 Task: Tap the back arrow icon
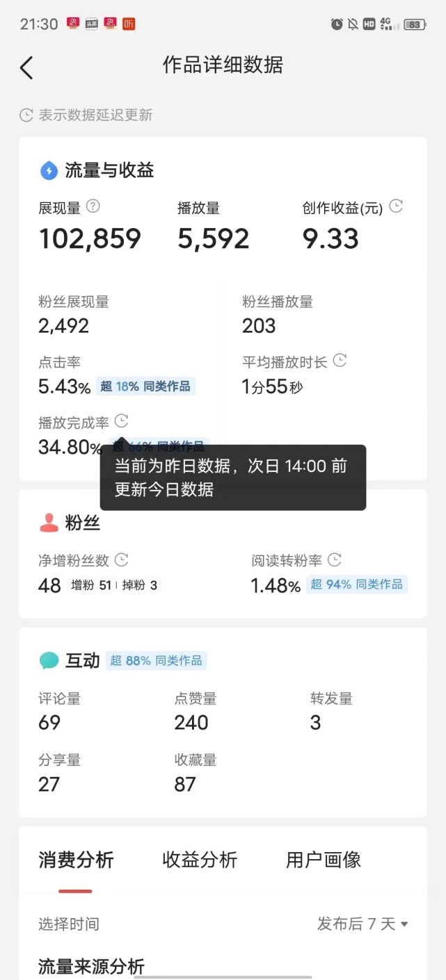click(26, 67)
